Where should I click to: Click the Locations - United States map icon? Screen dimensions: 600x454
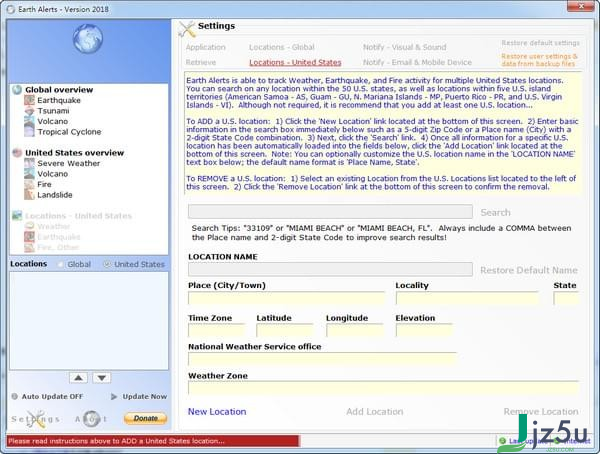(17, 216)
